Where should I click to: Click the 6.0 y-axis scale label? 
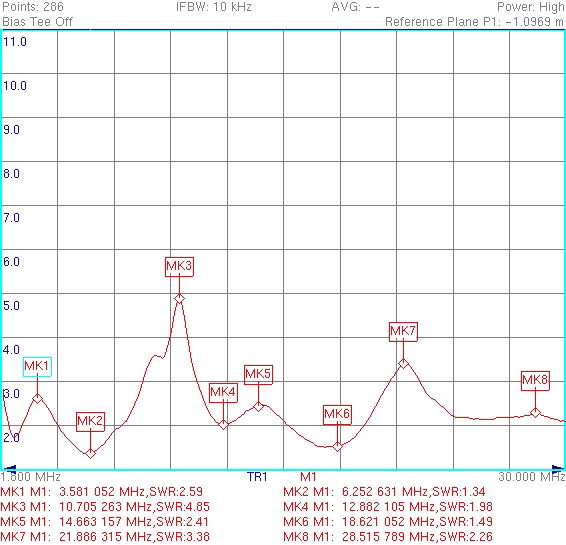click(x=11, y=262)
